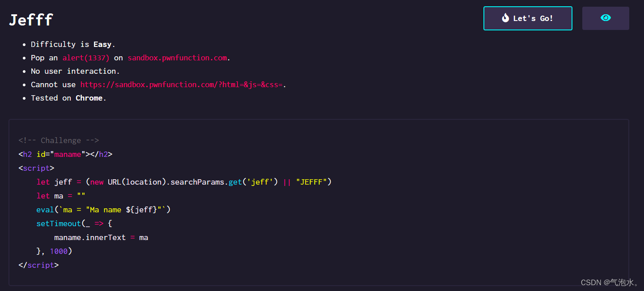644x291 pixels.
Task: Click the opening script tag line
Action: [36, 168]
